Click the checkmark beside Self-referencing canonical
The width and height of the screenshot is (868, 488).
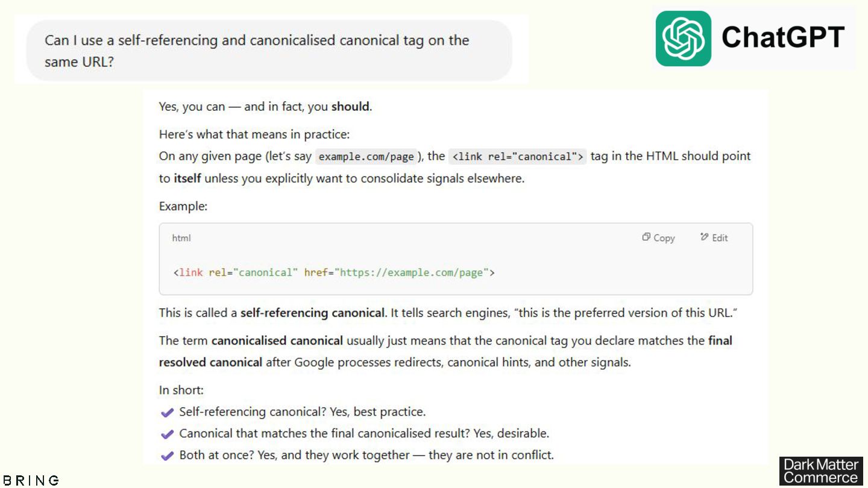point(168,413)
